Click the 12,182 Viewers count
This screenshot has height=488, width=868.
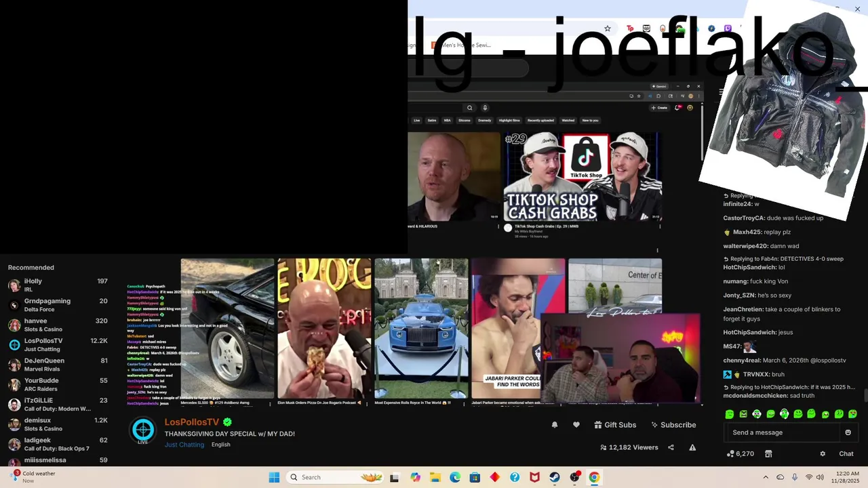click(629, 447)
